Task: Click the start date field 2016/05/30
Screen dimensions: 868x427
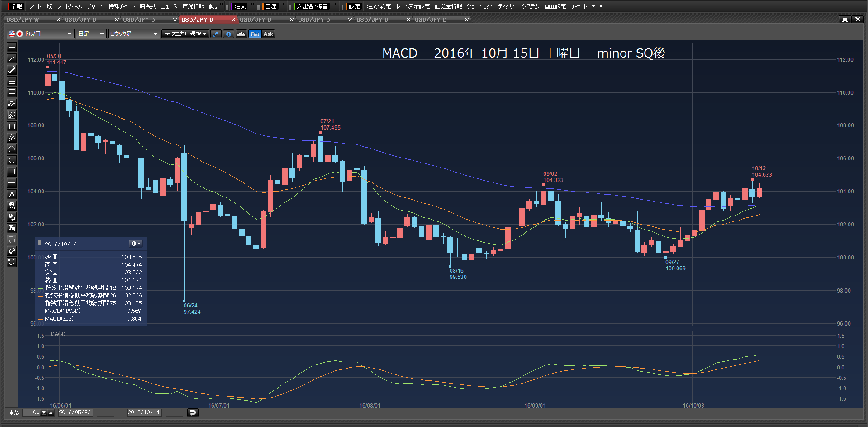Action: [x=75, y=413]
